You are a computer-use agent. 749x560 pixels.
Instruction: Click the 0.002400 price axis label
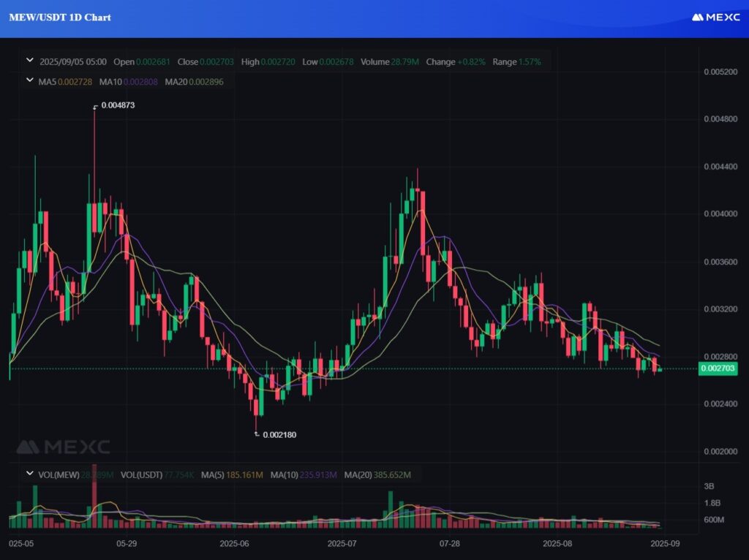(720, 404)
